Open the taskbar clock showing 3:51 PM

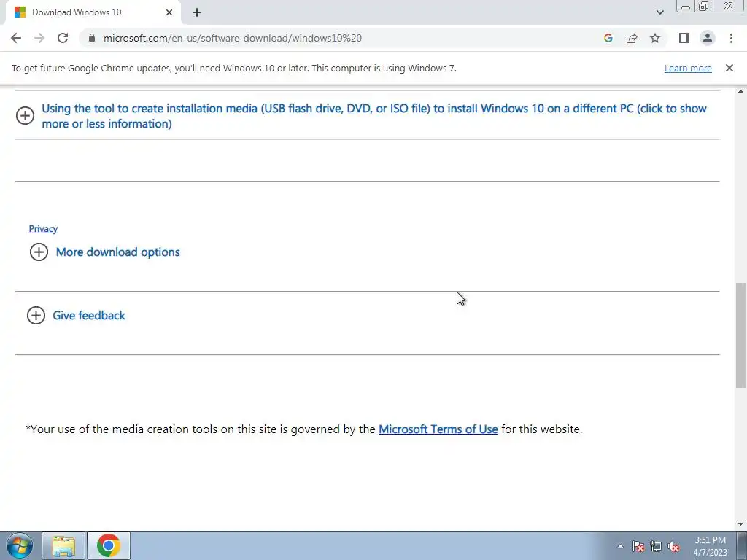(x=710, y=546)
